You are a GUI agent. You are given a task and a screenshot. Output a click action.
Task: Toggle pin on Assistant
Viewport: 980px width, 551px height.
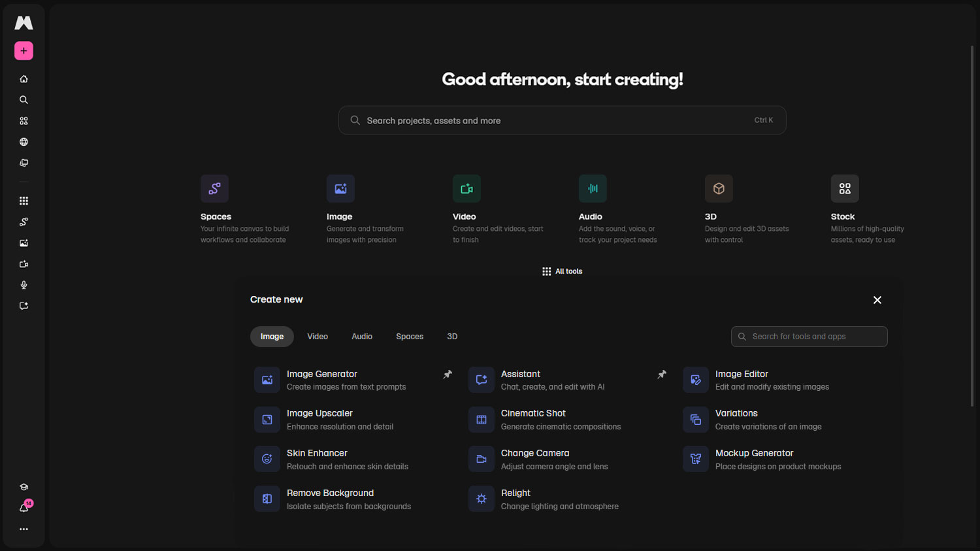[662, 375]
